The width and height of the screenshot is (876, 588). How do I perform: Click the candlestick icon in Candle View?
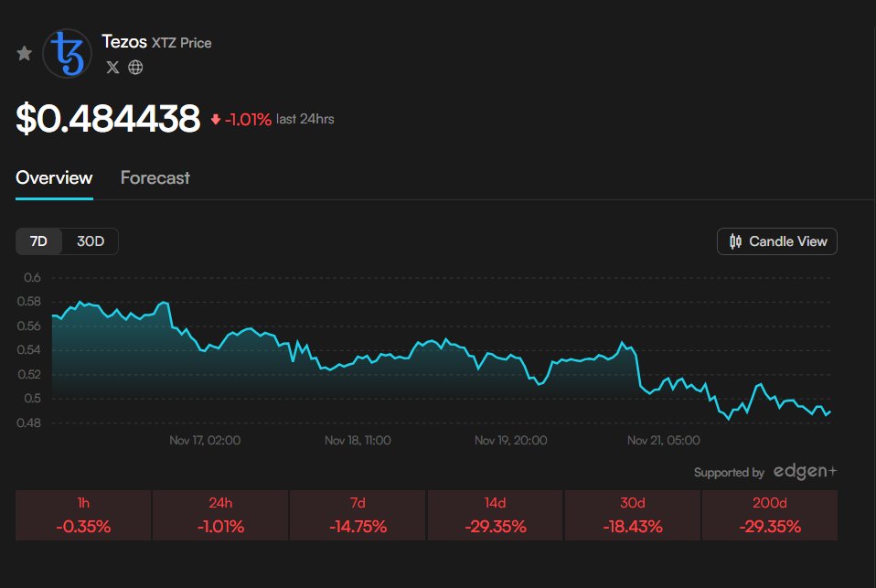click(734, 241)
